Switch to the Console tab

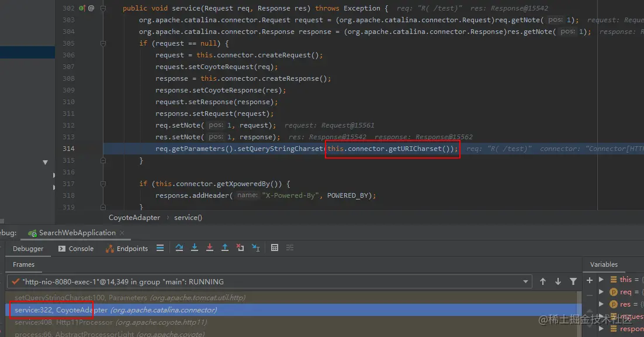point(76,249)
